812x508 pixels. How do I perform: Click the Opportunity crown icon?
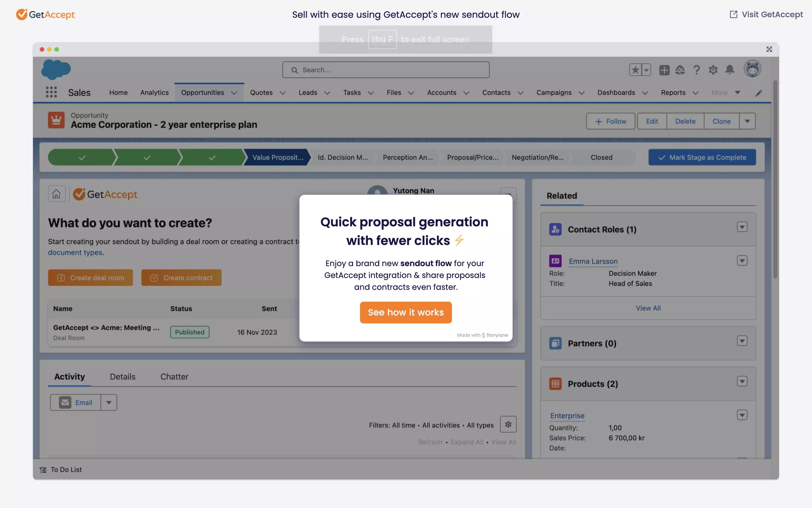click(x=56, y=120)
